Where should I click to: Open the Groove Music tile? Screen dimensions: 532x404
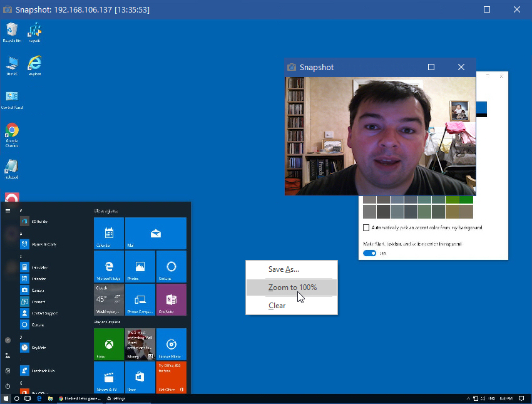point(171,344)
